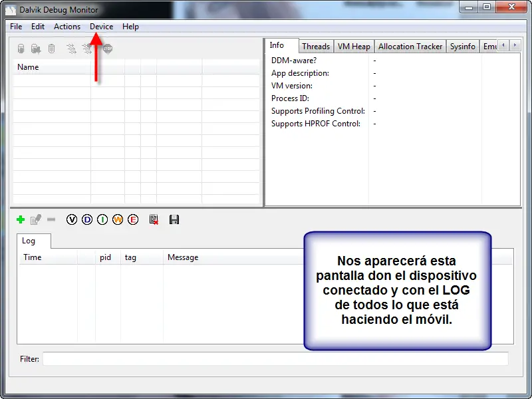
Task: Click the pid column header in Log
Action: (108, 257)
